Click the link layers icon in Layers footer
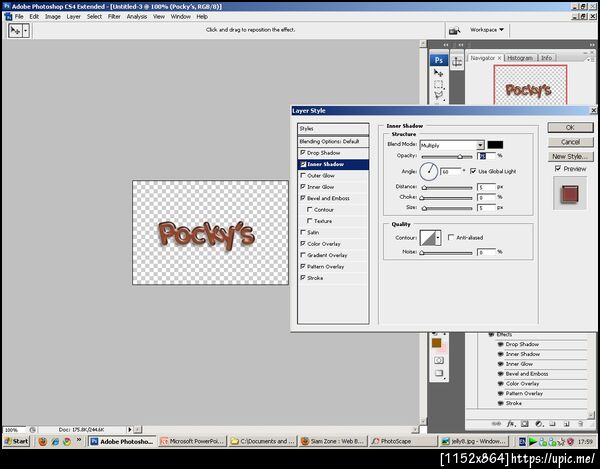600x469 pixels. [496, 423]
